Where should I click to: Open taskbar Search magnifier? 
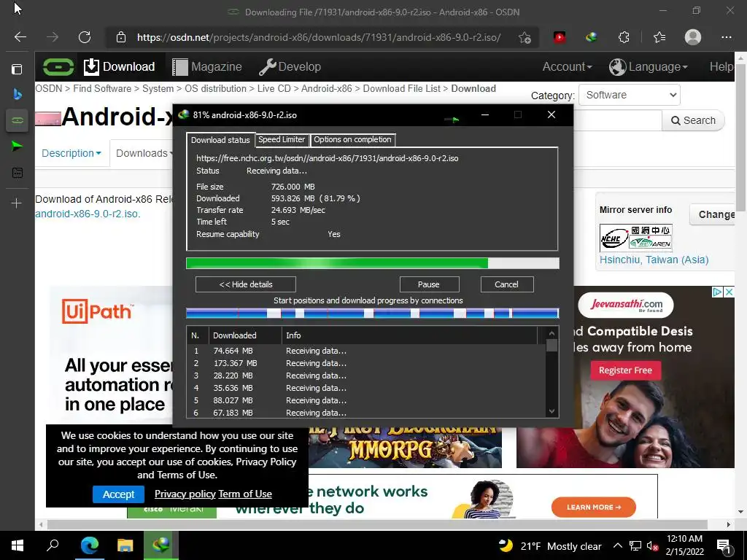[53, 545]
